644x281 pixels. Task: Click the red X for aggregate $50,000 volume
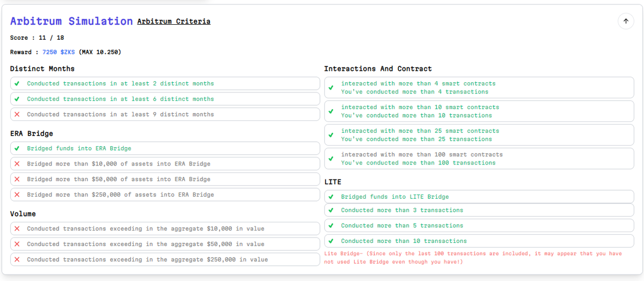point(17,244)
